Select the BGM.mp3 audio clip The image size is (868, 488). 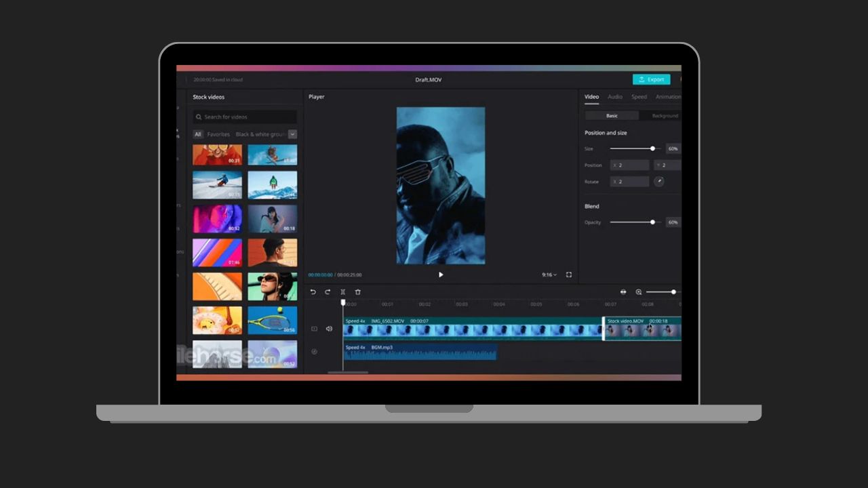coord(420,351)
